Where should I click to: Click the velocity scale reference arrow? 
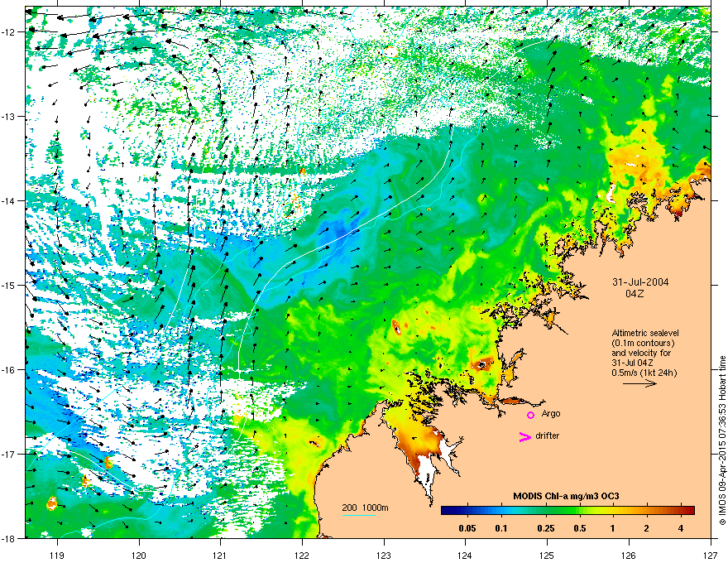point(639,383)
